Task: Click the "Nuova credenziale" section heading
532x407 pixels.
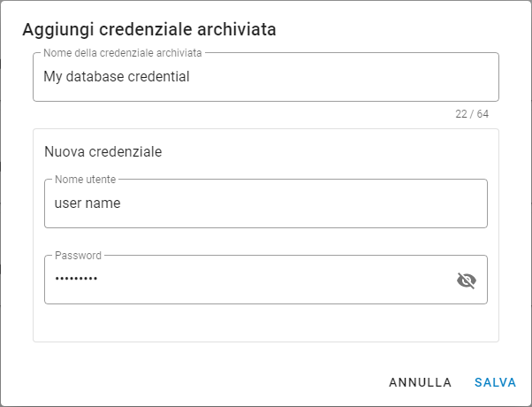Action: click(x=103, y=151)
